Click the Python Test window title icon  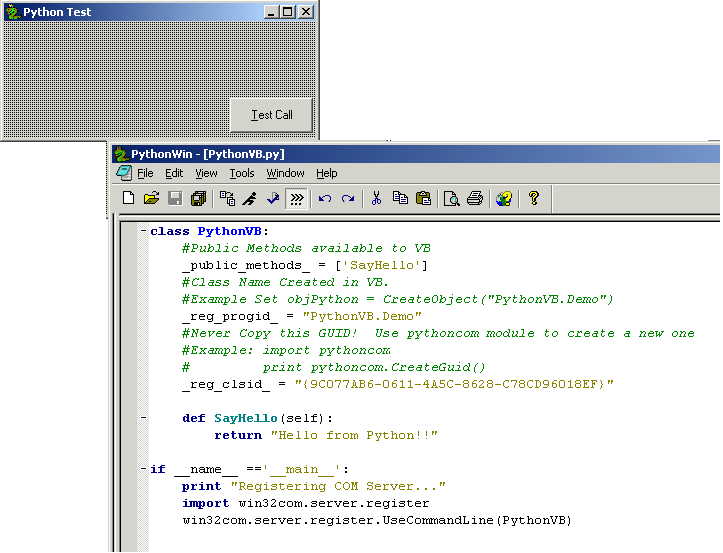[x=12, y=12]
